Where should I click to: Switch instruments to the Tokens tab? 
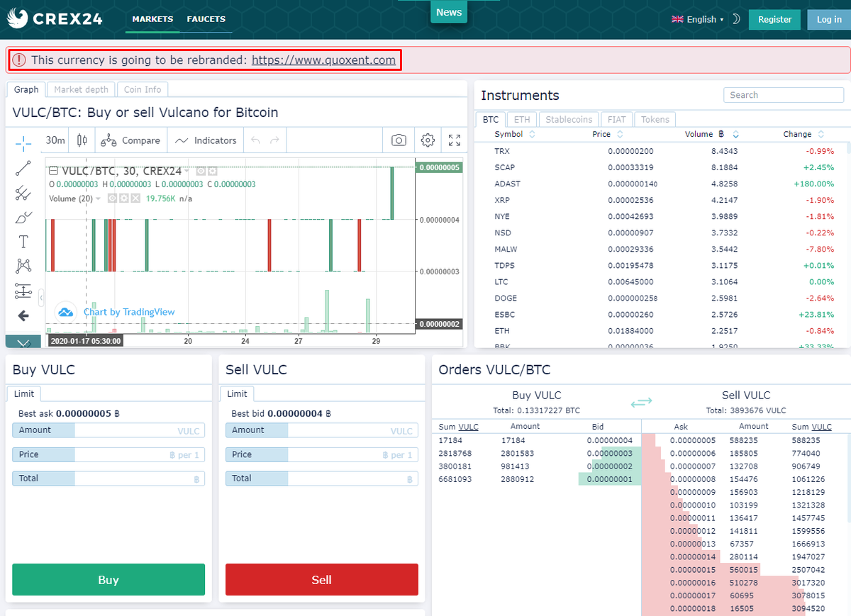click(x=655, y=120)
